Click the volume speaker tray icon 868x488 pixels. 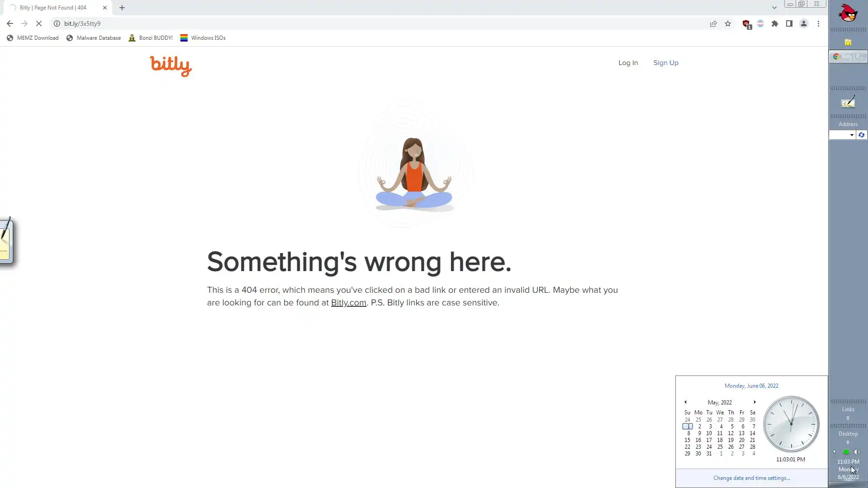coord(857,452)
